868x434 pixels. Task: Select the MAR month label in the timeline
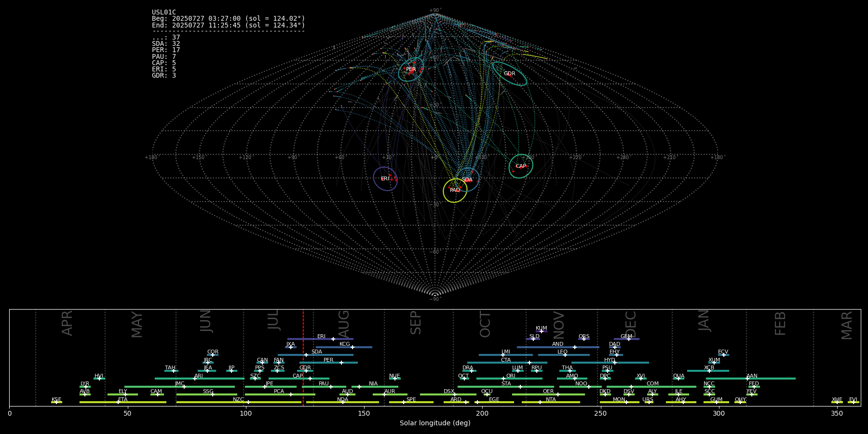[x=847, y=325]
